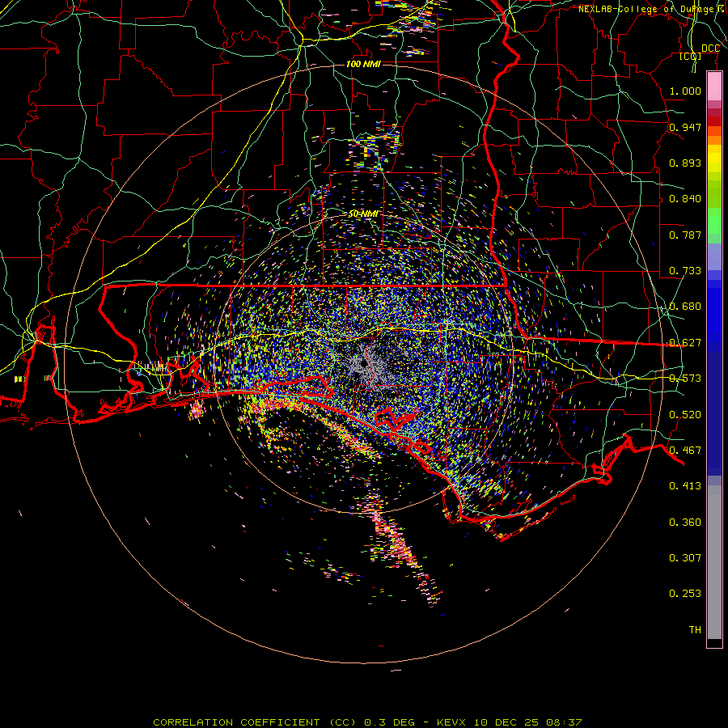
Task: Click the DCC label above the color scale
Action: (x=710, y=49)
